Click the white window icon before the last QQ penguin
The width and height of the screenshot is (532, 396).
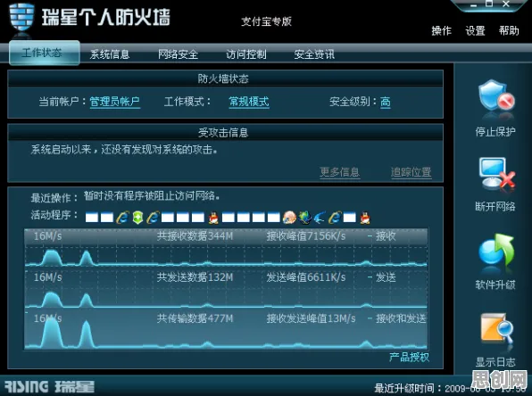click(350, 218)
